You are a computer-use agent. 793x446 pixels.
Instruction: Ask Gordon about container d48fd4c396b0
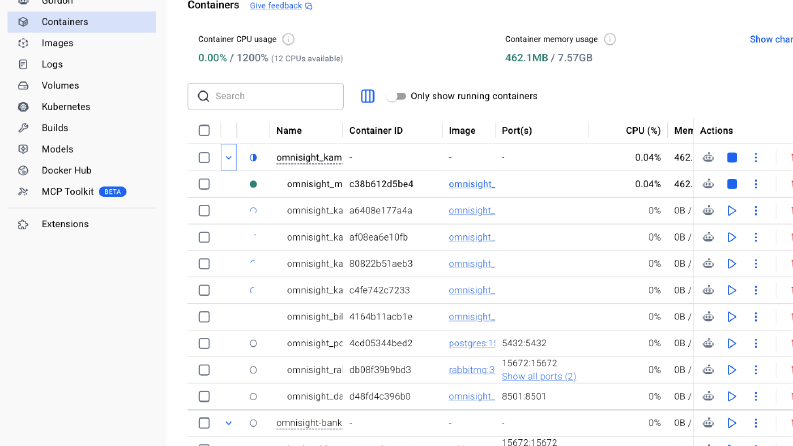(708, 396)
